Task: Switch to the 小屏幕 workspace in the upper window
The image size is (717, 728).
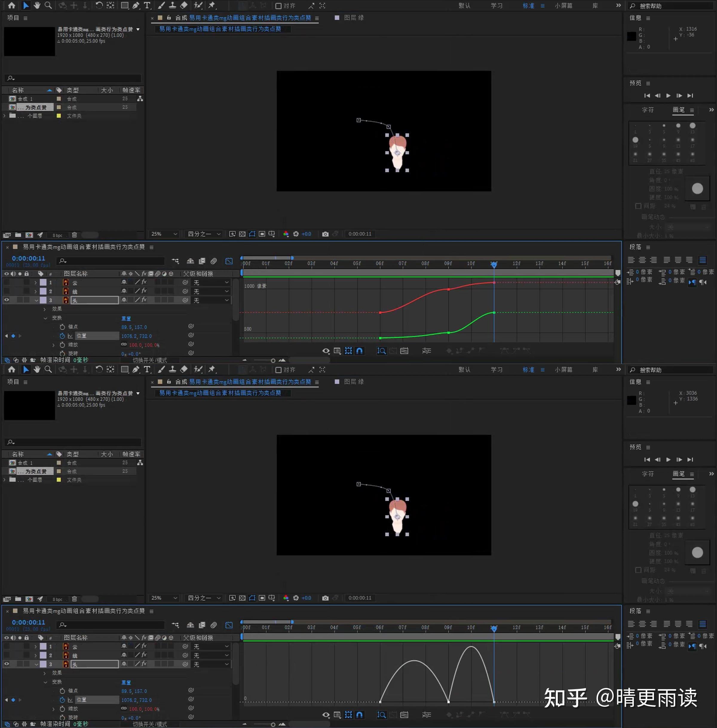Action: coord(563,6)
